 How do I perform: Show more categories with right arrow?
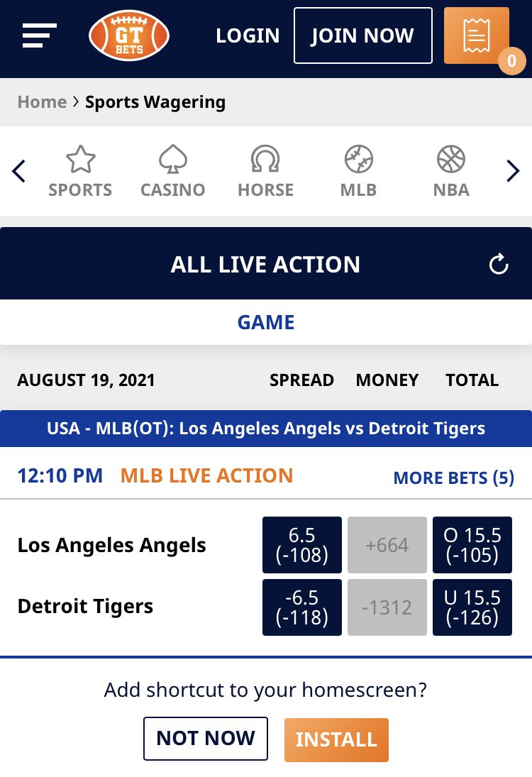click(x=513, y=172)
